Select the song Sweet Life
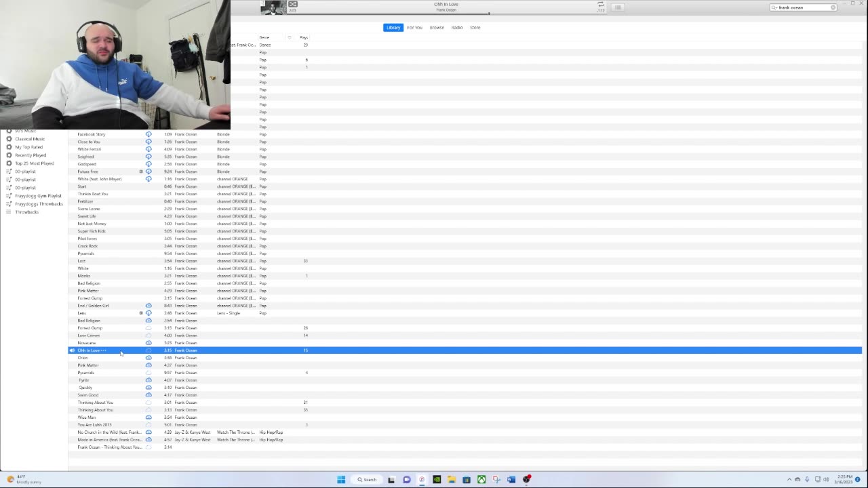The height and width of the screenshot is (488, 868). [87, 216]
